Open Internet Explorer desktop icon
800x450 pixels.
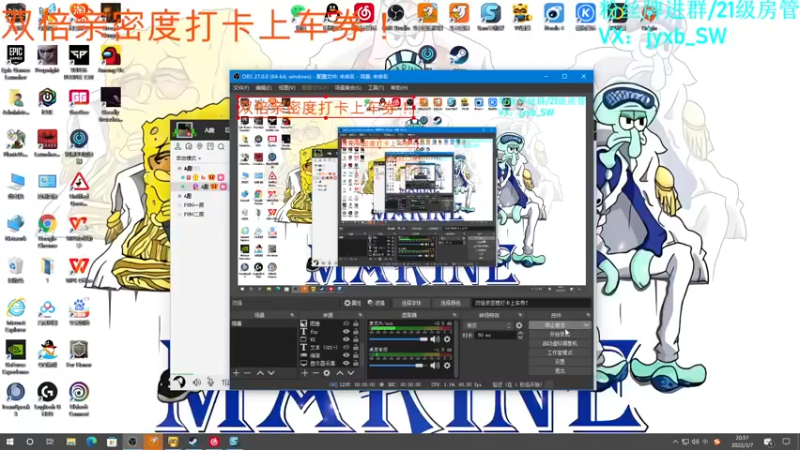16,315
